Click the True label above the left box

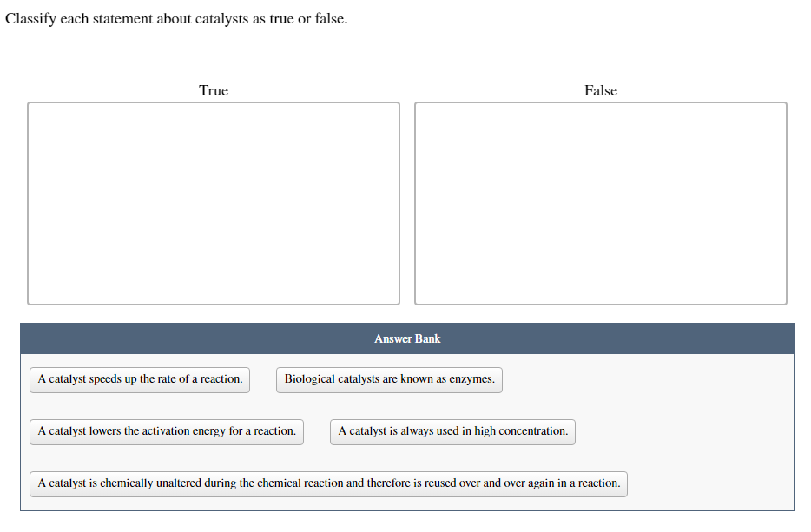pos(214,90)
